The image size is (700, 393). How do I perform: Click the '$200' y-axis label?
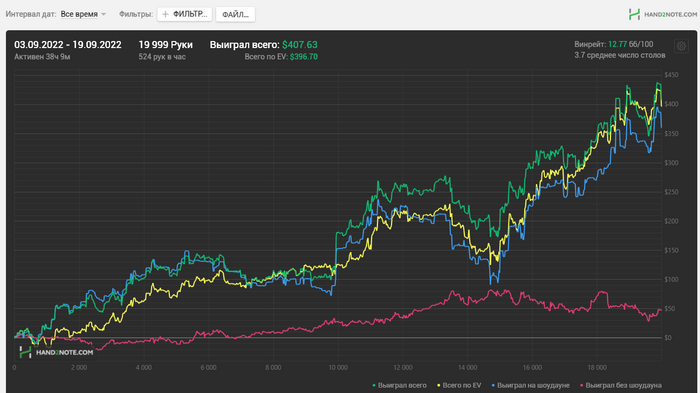point(671,221)
